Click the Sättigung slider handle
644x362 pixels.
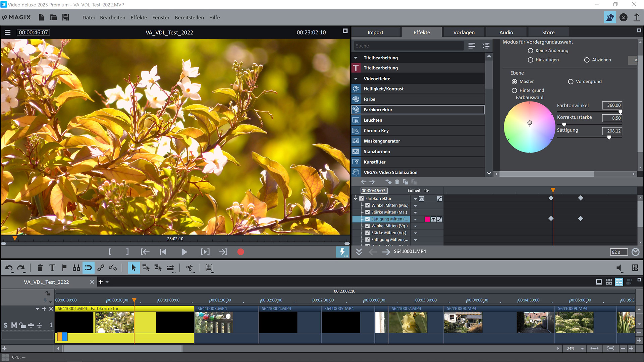(609, 137)
